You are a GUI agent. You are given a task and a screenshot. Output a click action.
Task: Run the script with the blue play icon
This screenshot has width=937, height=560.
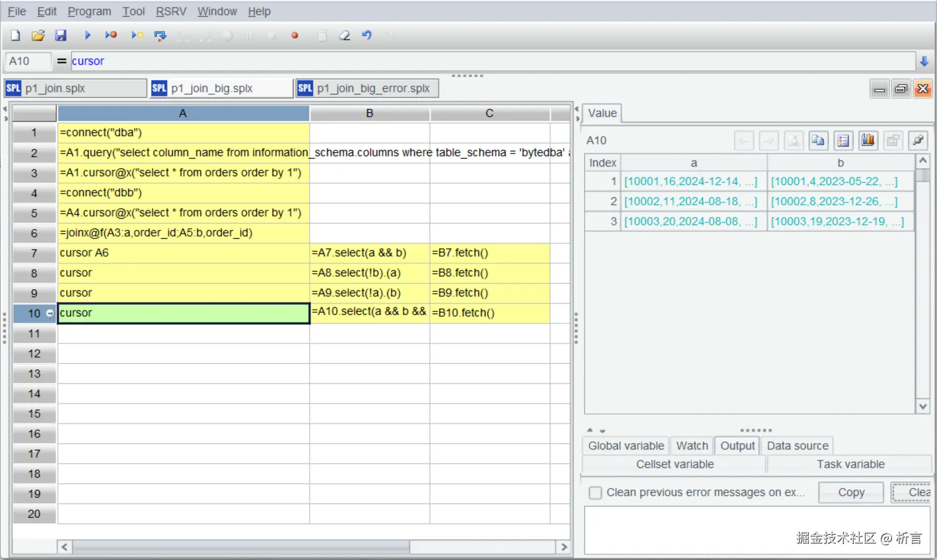[x=88, y=35]
